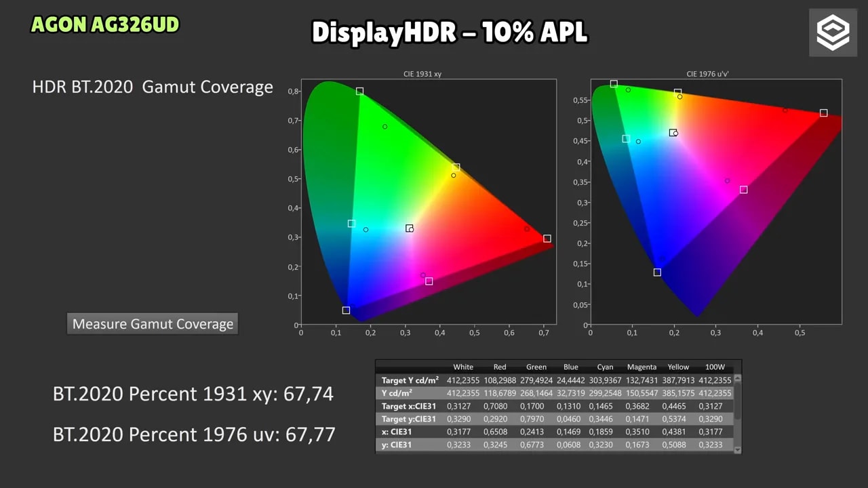Select measured Yellow y value 0,5088
The height and width of the screenshot is (488, 868).
(x=678, y=445)
